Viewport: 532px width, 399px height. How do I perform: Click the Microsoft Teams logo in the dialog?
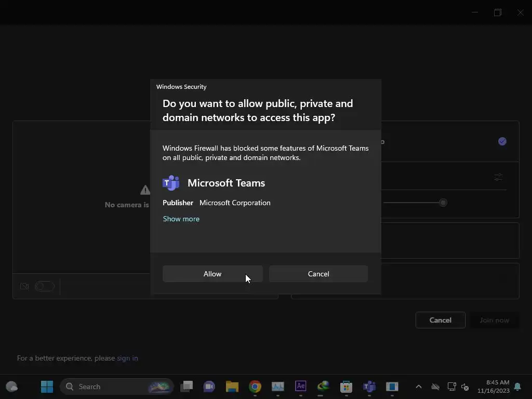(x=171, y=183)
